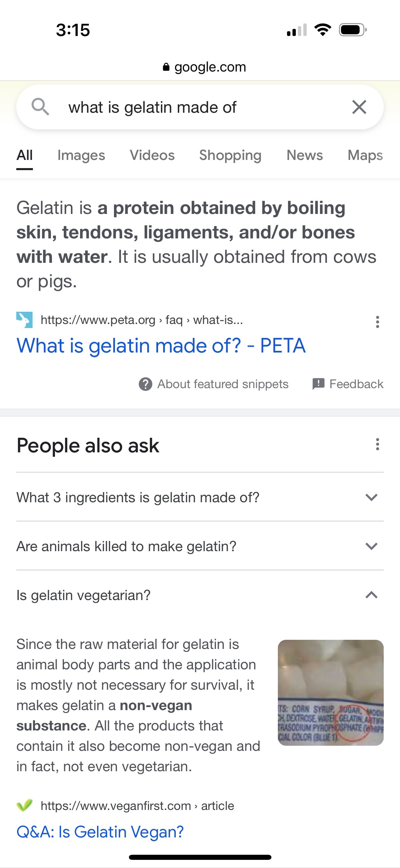Open the Shopping results tab
Screen dimensions: 400x868
[230, 155]
